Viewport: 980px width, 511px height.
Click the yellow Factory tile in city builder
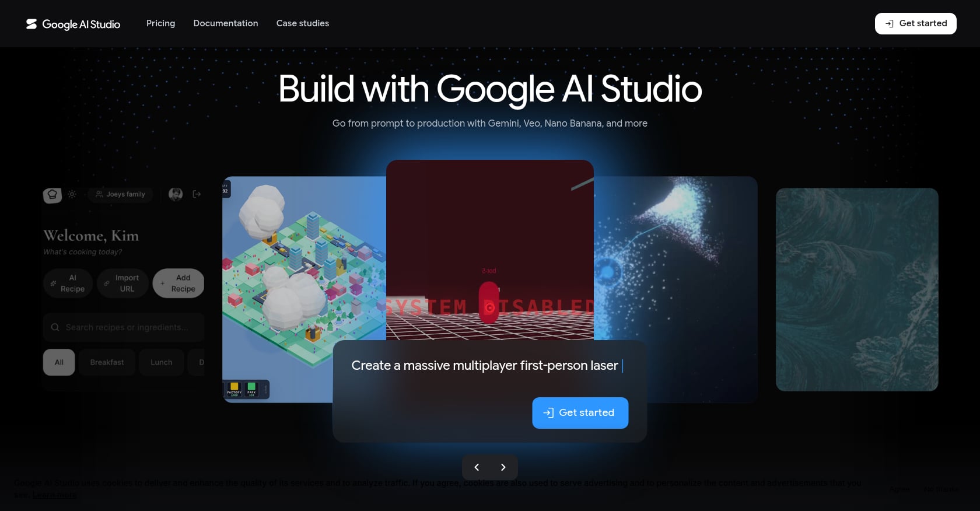point(235,388)
